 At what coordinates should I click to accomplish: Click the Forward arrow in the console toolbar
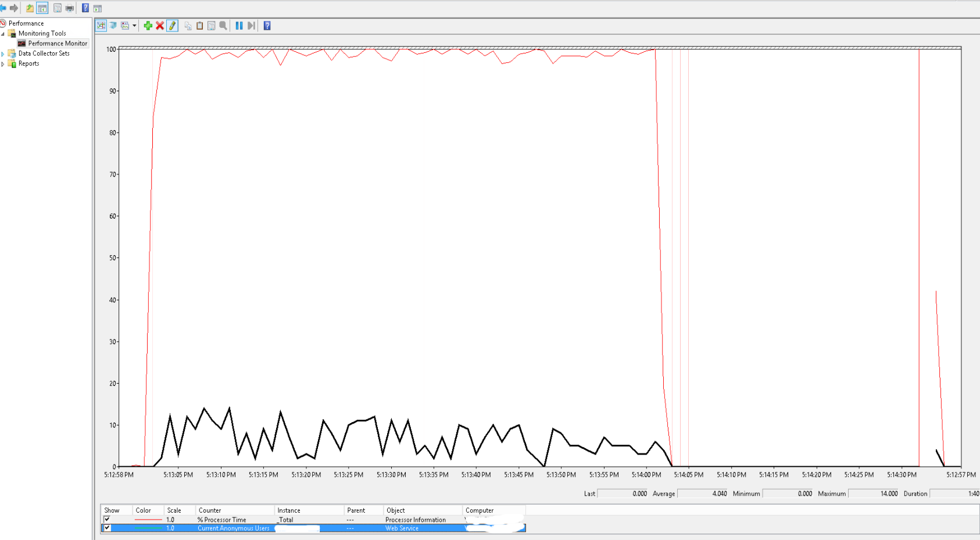tap(14, 8)
